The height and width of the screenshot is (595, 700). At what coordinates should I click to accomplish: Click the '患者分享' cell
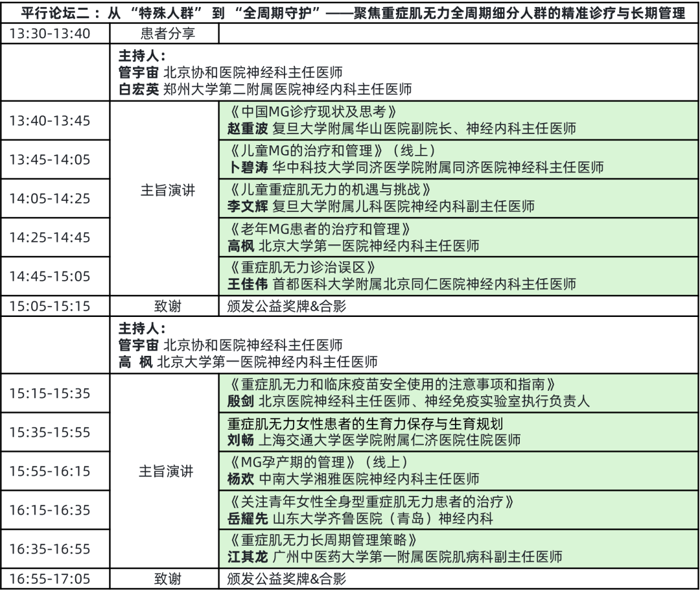pos(167,34)
